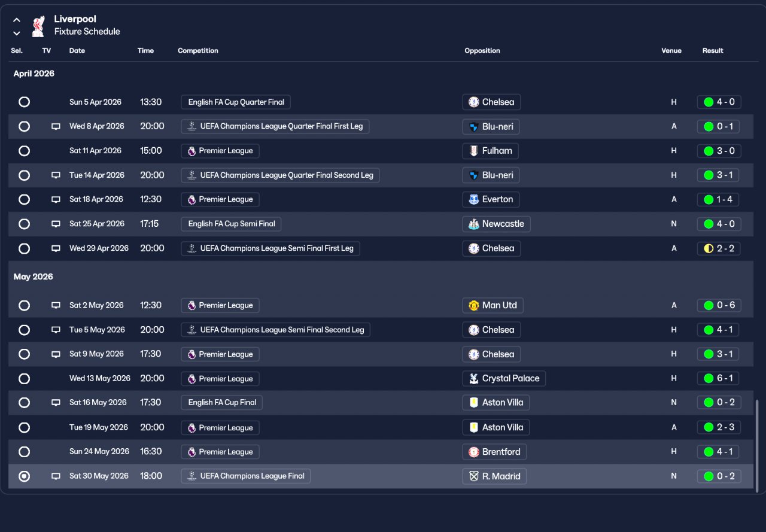Screen dimensions: 766x532
Task: Go to next team with the down chevron
Action: point(17,33)
